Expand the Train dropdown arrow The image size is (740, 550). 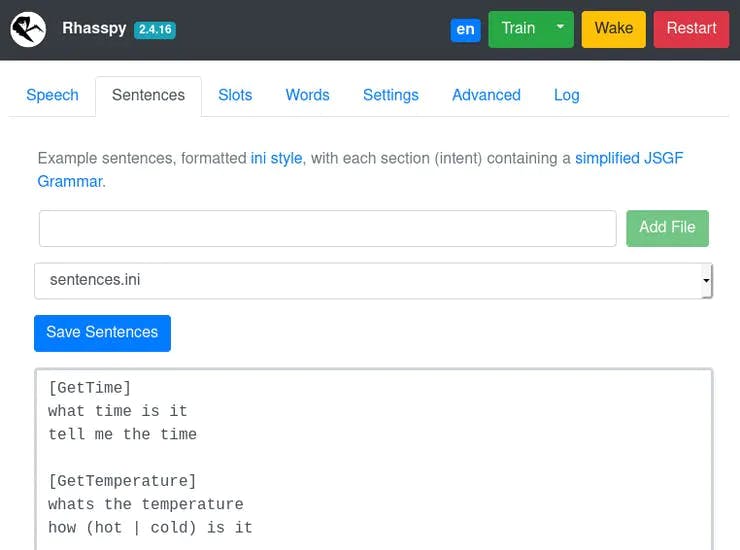tap(560, 28)
